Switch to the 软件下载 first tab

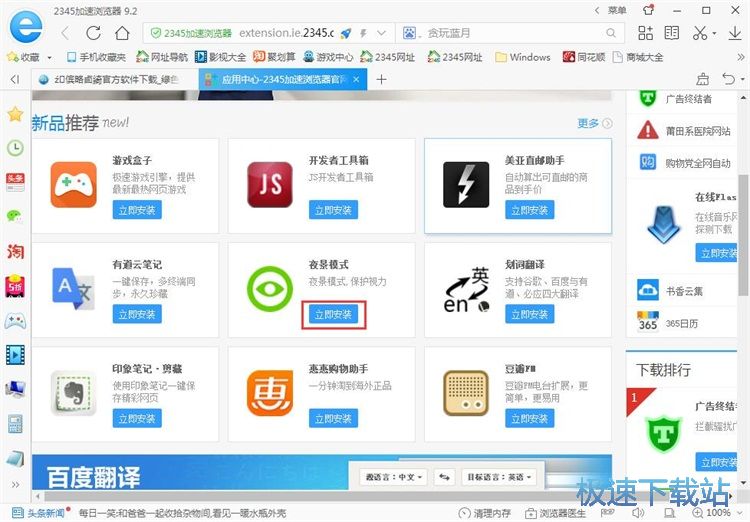115,79
